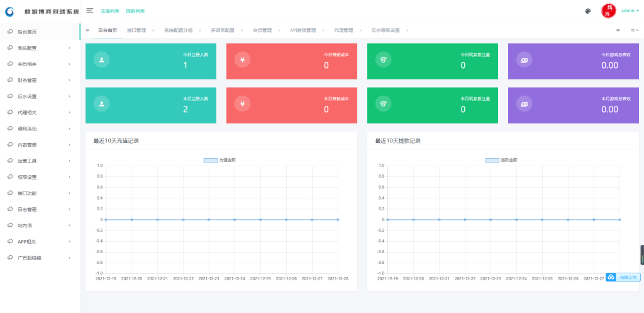Click the tab scroll-right arrows icon
This screenshot has width=644, height=313.
(618, 30)
